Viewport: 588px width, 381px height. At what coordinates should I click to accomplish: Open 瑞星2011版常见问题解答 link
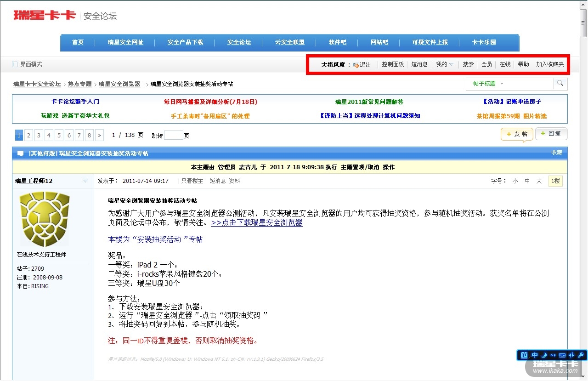click(x=369, y=102)
